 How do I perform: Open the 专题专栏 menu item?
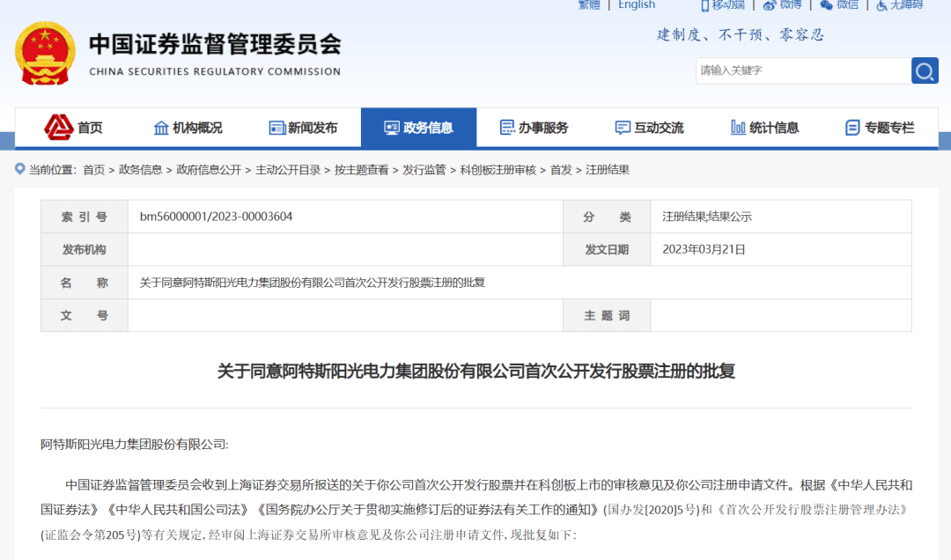880,128
